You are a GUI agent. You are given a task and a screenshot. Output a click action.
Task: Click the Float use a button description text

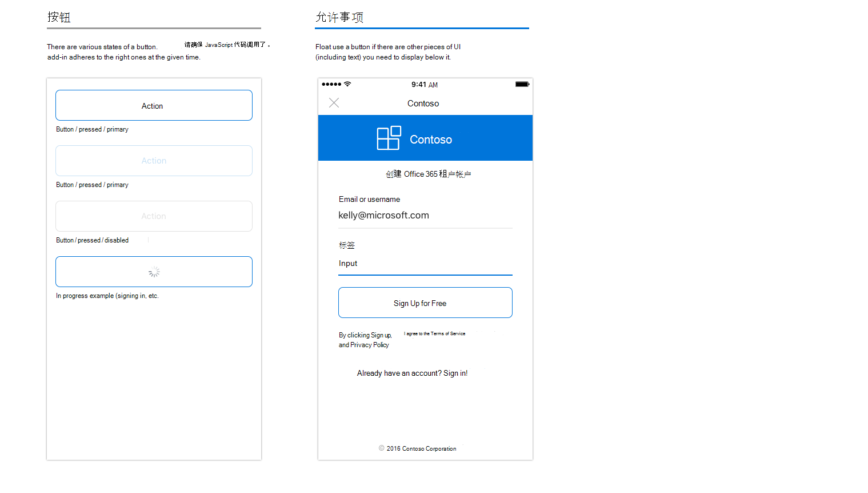388,52
